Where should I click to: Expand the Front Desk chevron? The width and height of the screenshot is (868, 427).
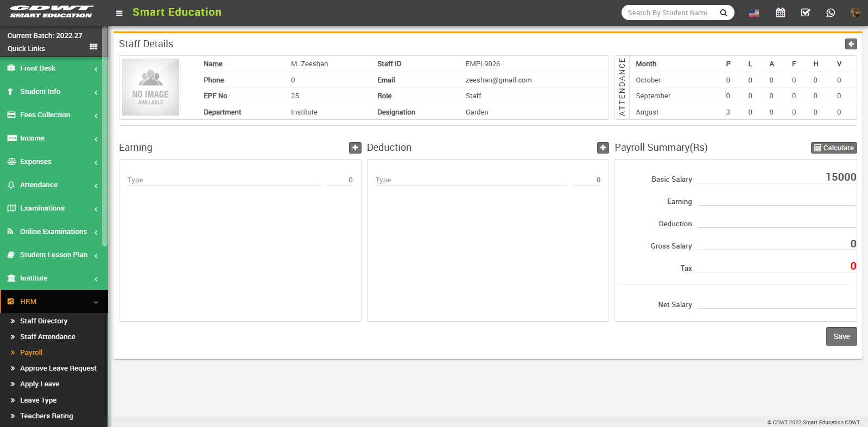tap(96, 69)
